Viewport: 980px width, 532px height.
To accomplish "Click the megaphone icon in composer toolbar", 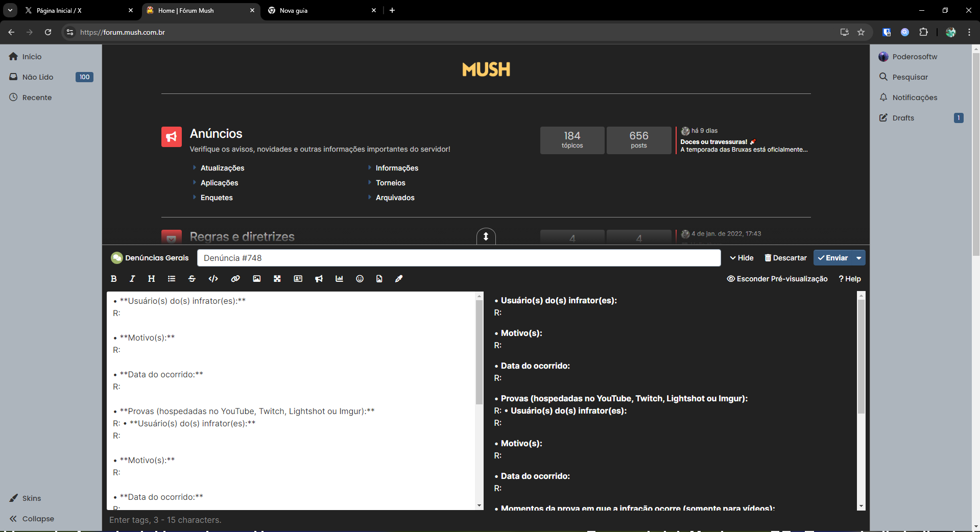I will click(x=319, y=279).
